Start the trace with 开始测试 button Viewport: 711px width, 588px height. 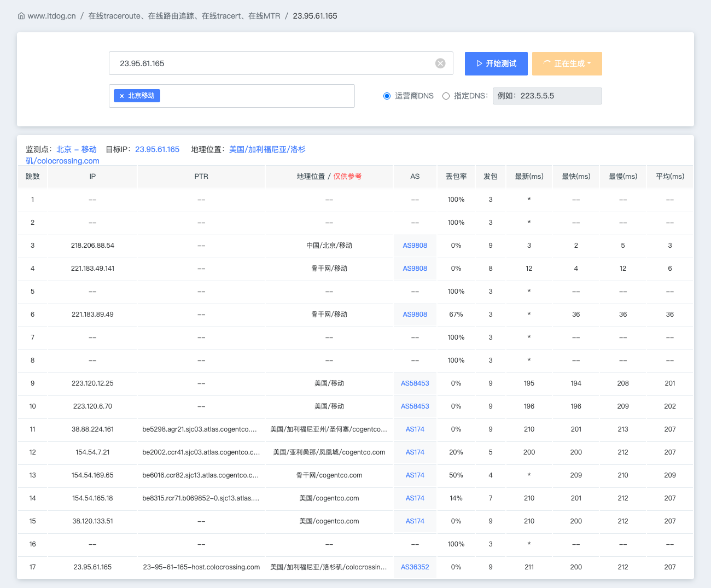pyautogui.click(x=496, y=63)
